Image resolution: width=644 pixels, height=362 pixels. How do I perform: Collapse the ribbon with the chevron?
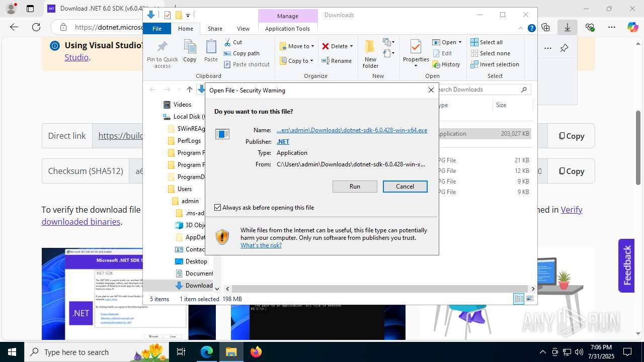click(x=521, y=29)
